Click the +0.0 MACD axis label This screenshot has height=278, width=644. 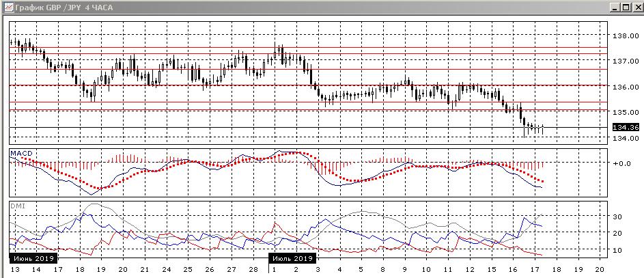point(621,164)
